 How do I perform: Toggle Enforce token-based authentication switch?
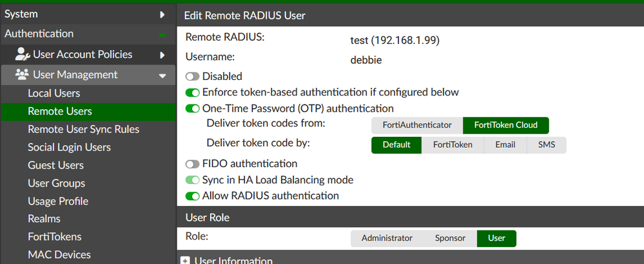point(192,92)
